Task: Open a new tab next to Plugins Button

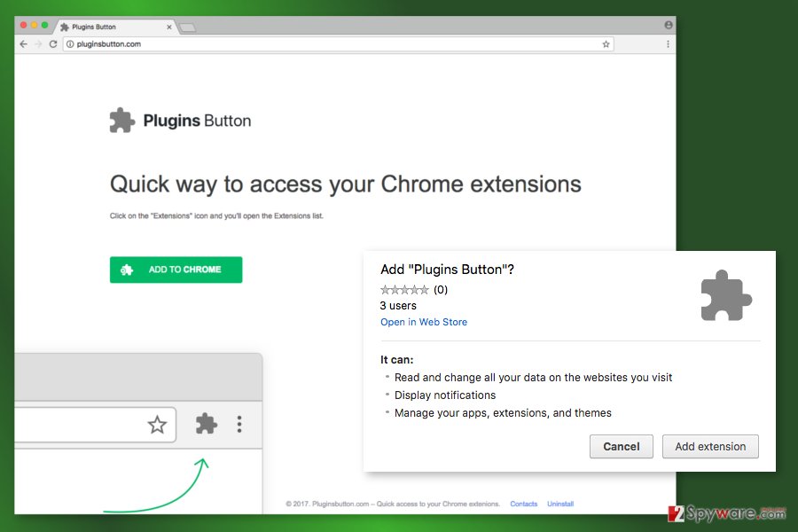Action: coord(188,27)
